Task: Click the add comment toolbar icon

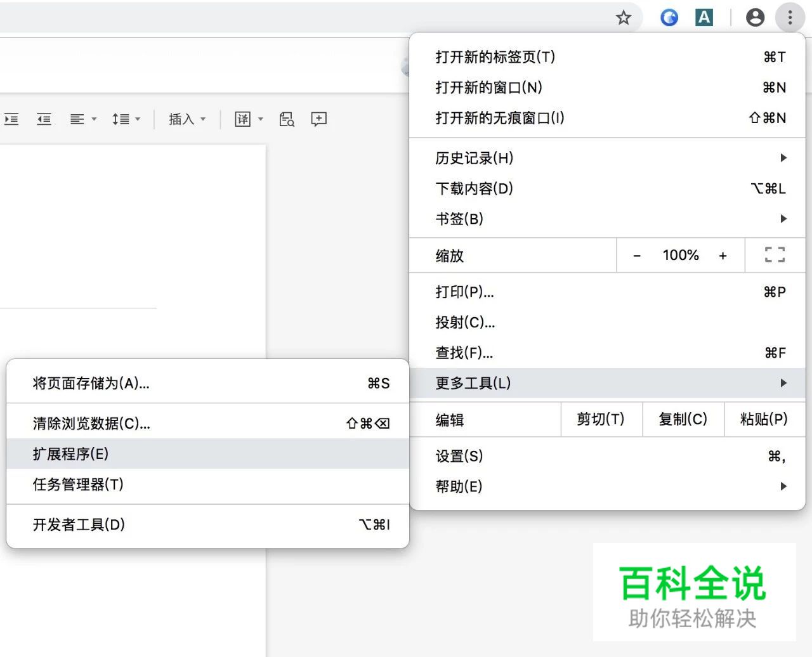Action: (x=318, y=119)
